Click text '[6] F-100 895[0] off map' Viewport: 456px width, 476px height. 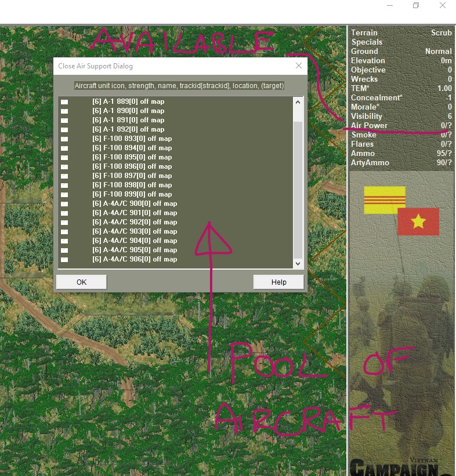coord(132,157)
